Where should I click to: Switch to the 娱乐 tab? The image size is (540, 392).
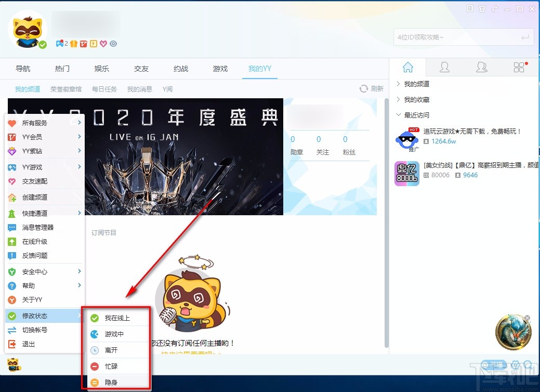point(101,69)
